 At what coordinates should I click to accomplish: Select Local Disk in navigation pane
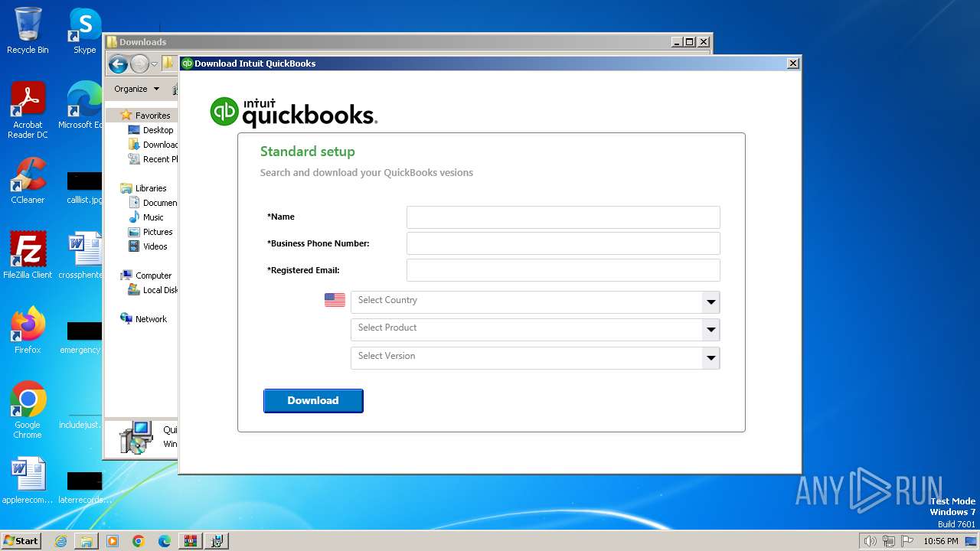click(x=152, y=290)
